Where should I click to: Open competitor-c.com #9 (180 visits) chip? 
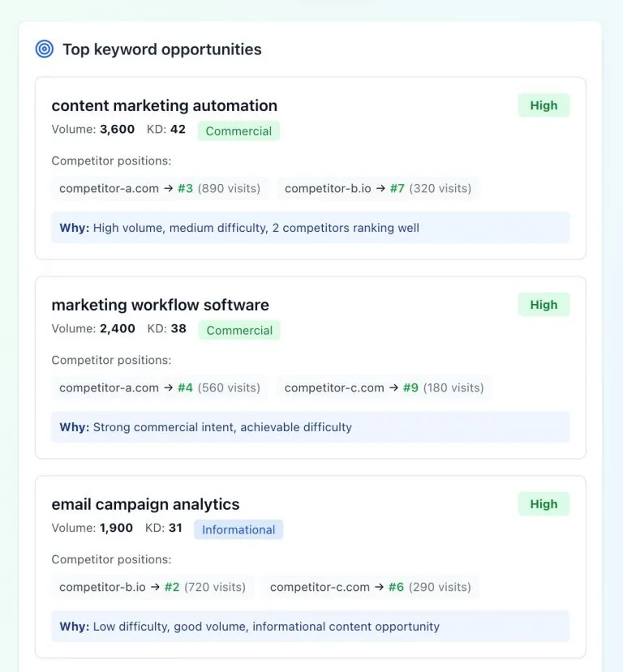coord(385,387)
